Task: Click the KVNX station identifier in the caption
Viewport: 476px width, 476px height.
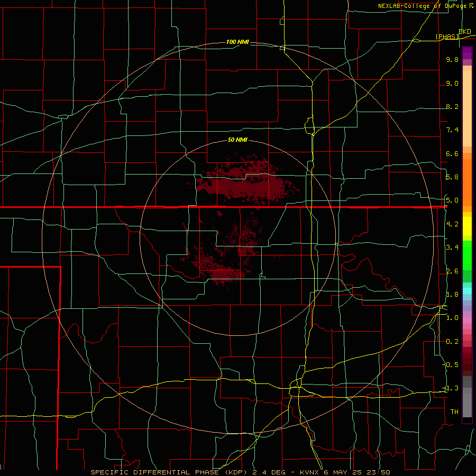Action: (x=309, y=472)
